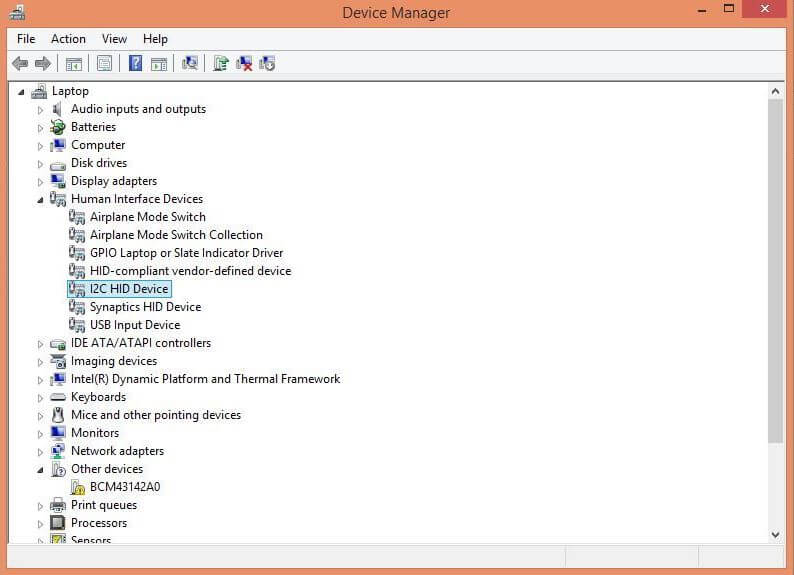Maximize the Device Manager window
The width and height of the screenshot is (794, 575).
click(x=729, y=9)
